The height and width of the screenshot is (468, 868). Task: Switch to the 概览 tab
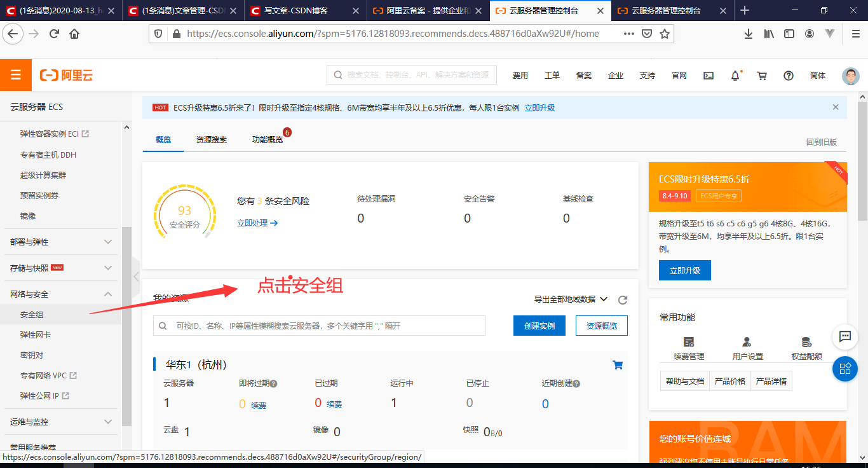163,140
